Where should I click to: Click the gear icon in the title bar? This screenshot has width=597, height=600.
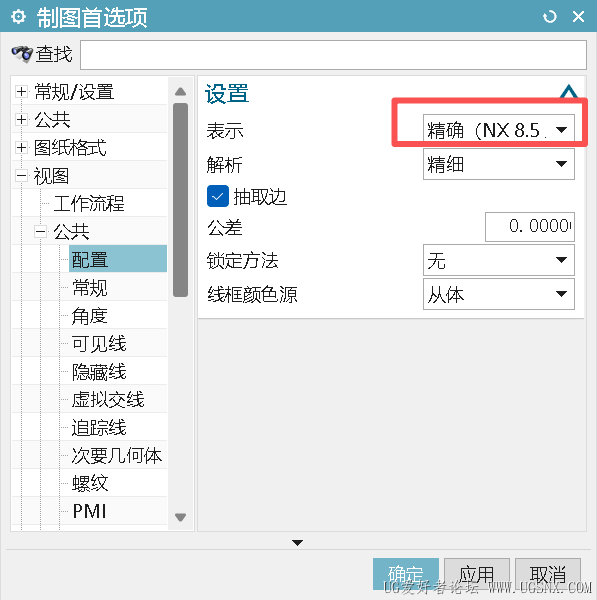pos(18,16)
